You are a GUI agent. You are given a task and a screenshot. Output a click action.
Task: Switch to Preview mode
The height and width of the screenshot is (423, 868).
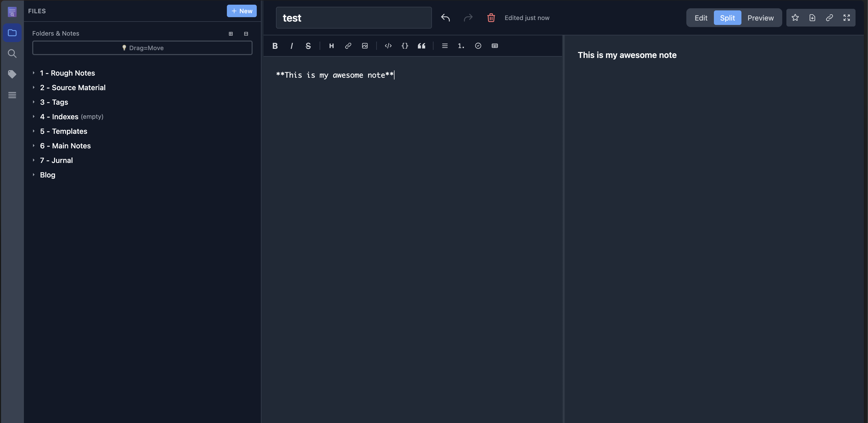tap(760, 18)
